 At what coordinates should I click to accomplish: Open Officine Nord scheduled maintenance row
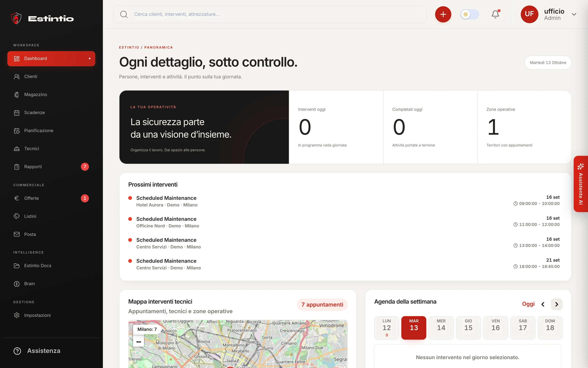[344, 222]
